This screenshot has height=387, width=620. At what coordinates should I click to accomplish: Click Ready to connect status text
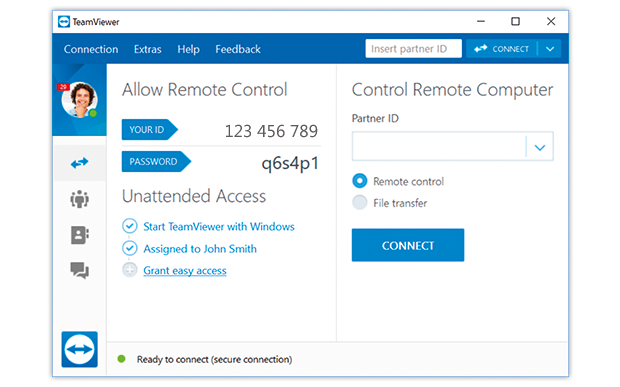click(214, 359)
